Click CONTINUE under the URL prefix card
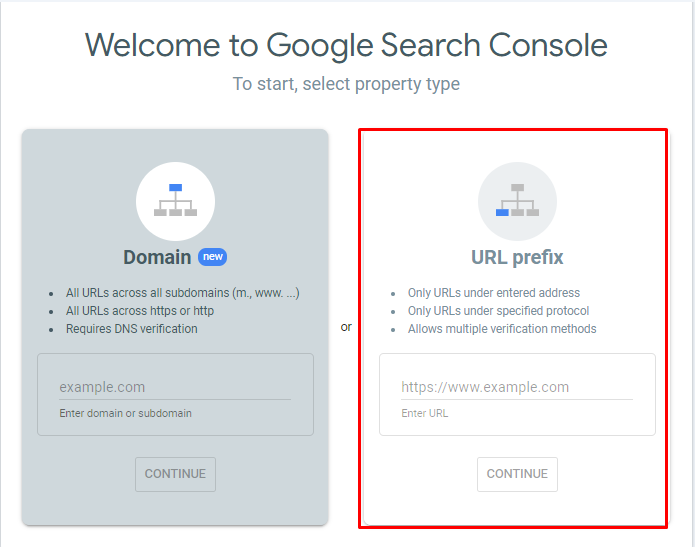Viewport: 695px width, 547px height. [x=517, y=474]
